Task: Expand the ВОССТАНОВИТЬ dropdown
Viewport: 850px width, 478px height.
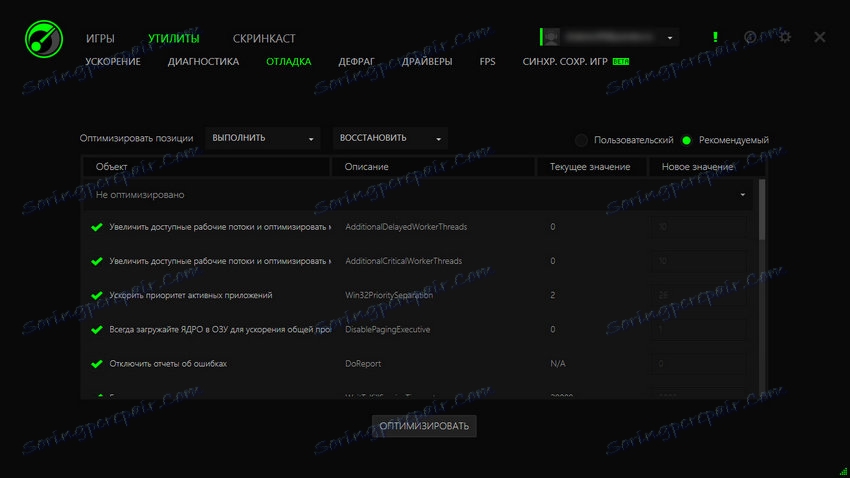Action: click(x=390, y=138)
